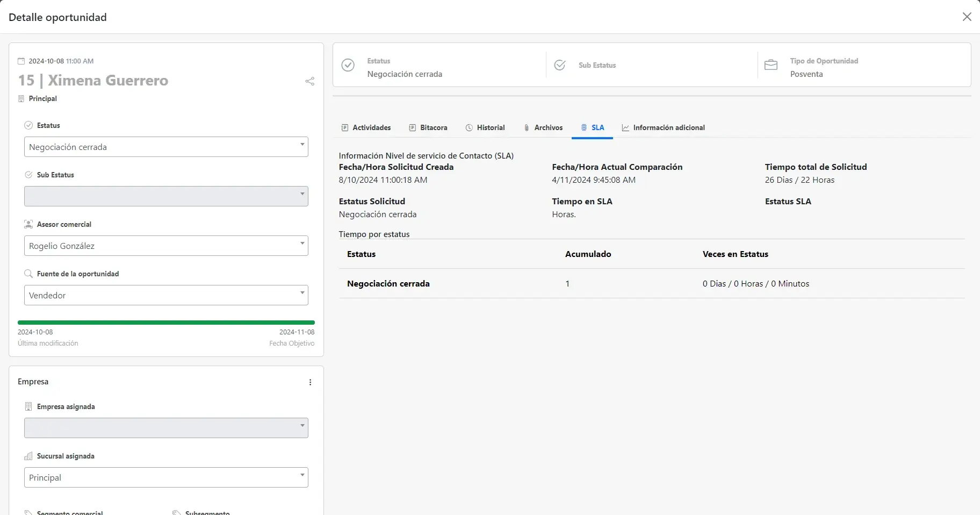The image size is (980, 515).
Task: Click the SLA tab icon
Action: [584, 128]
